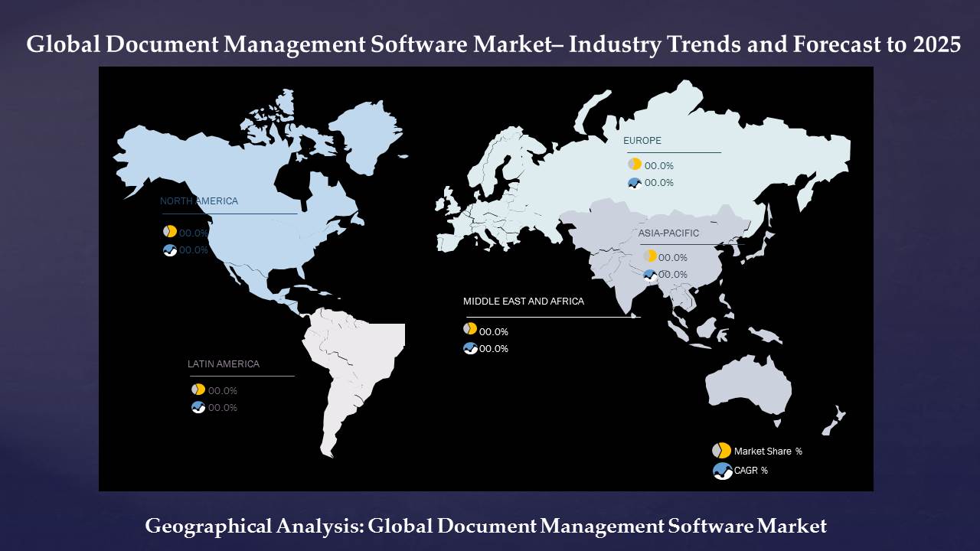Select the EUROPE region label
This screenshot has height=551, width=980.
point(642,141)
